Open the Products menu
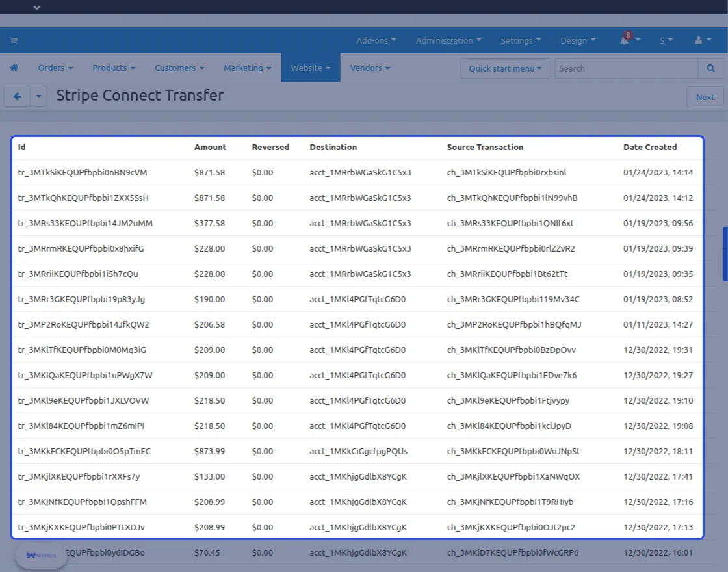This screenshot has height=572, width=728. (x=114, y=68)
